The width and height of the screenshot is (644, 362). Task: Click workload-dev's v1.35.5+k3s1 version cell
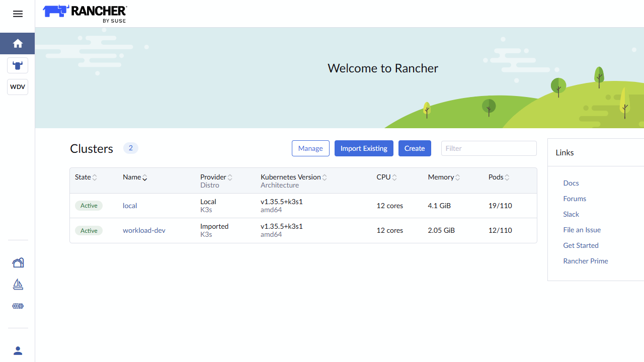tap(282, 226)
